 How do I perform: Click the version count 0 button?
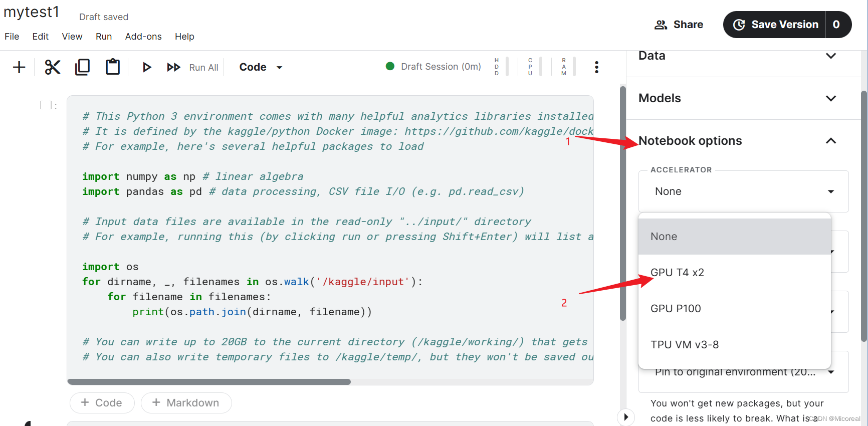tap(837, 25)
